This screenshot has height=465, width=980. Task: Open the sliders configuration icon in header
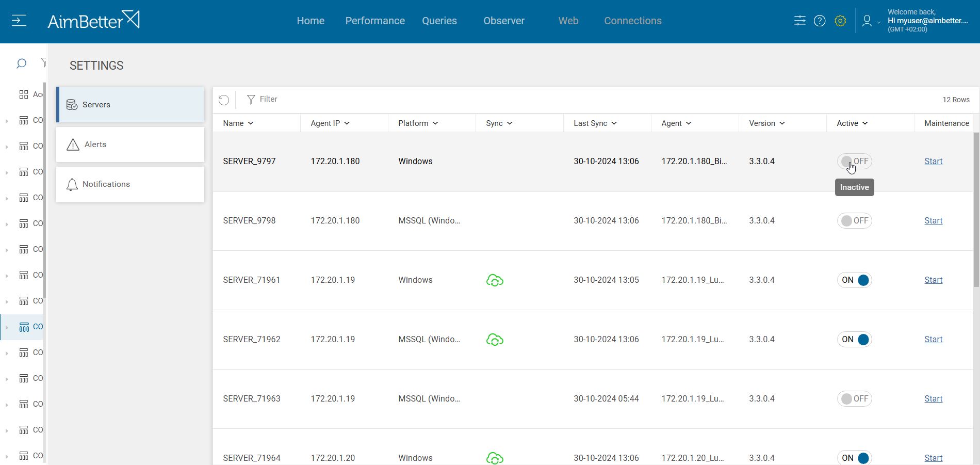[799, 21]
